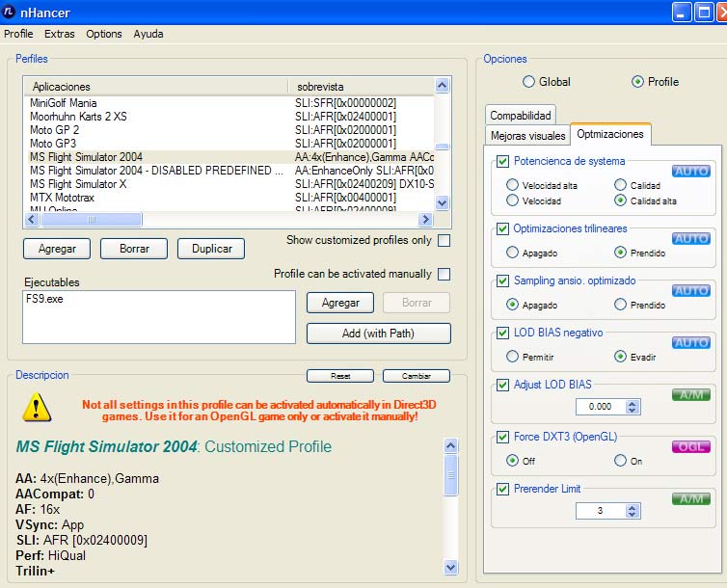Click the AUTO badge for Sampling aniso. optimizado

[x=690, y=290]
